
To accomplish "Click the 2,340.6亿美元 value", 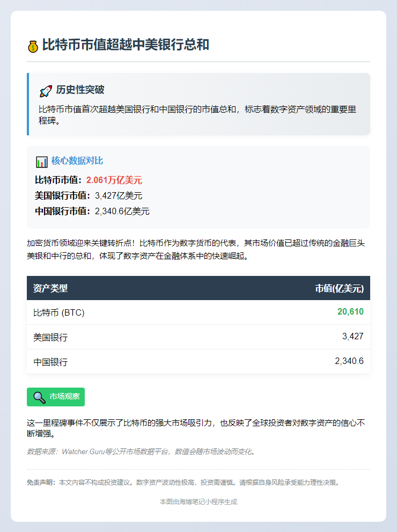I will coord(122,212).
